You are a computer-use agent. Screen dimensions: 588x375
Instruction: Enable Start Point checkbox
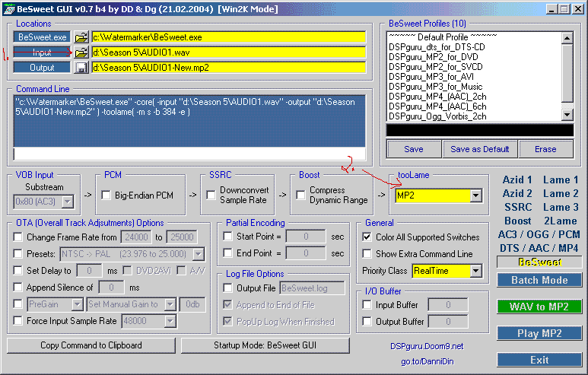coord(227,237)
